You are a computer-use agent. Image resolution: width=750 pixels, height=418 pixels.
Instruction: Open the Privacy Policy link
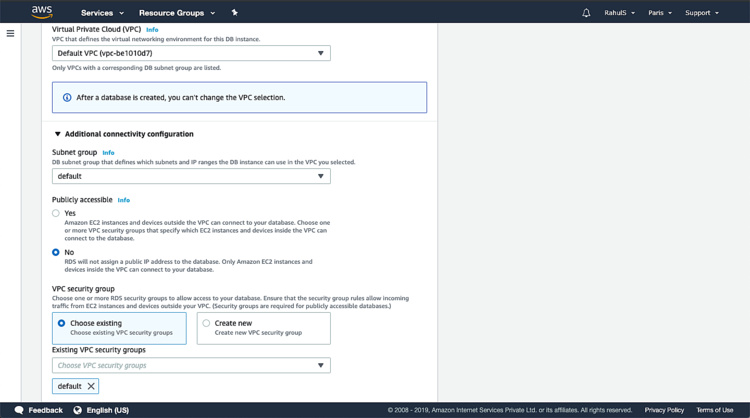[x=664, y=410]
